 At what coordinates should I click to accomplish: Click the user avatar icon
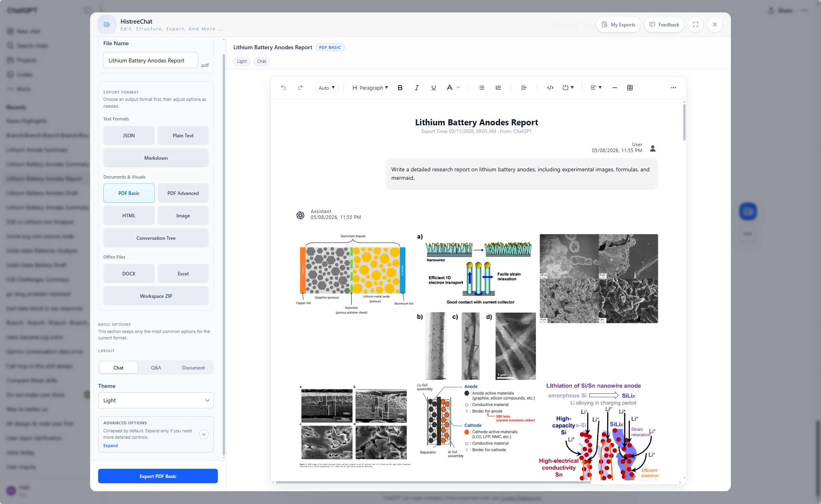652,149
